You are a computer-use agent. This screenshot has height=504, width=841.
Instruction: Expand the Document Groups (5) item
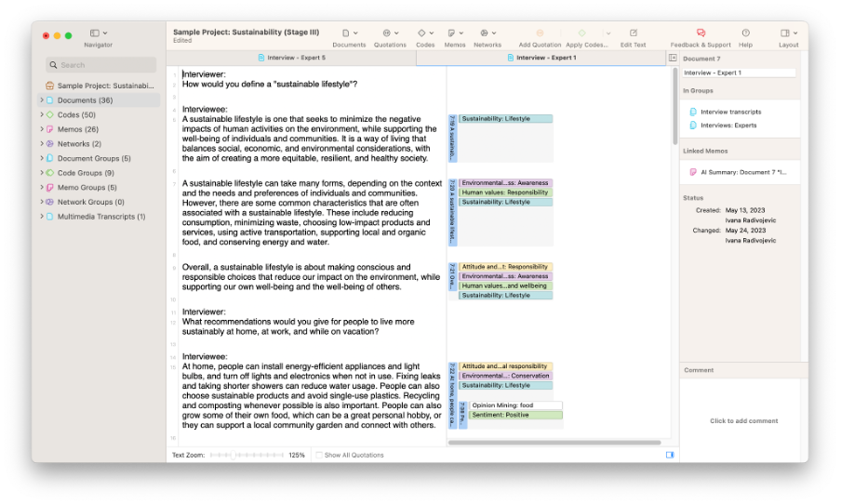coord(41,158)
